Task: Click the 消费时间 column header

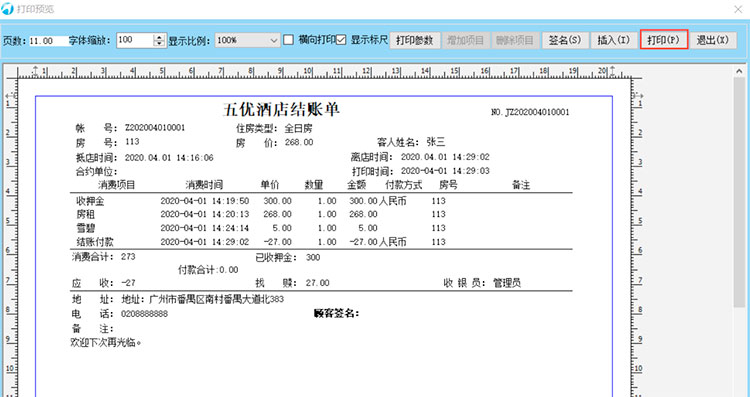Action: click(x=204, y=185)
